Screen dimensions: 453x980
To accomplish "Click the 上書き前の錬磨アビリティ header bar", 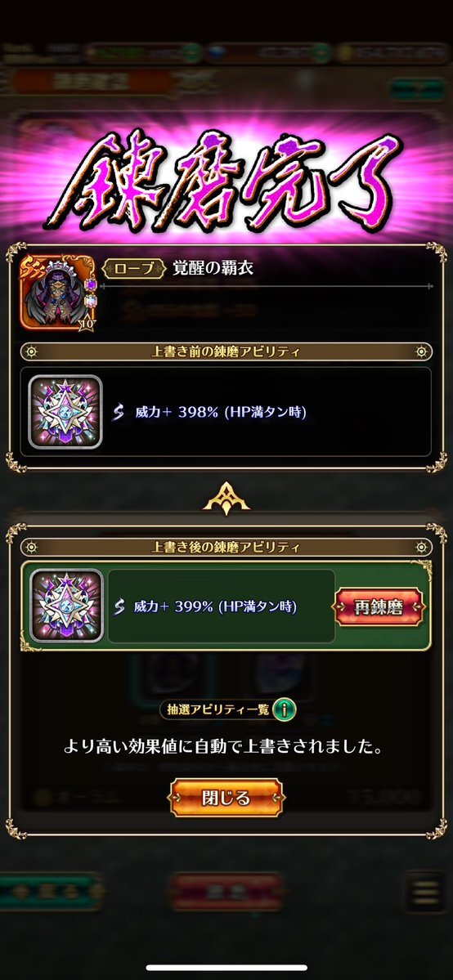I will click(x=226, y=351).
